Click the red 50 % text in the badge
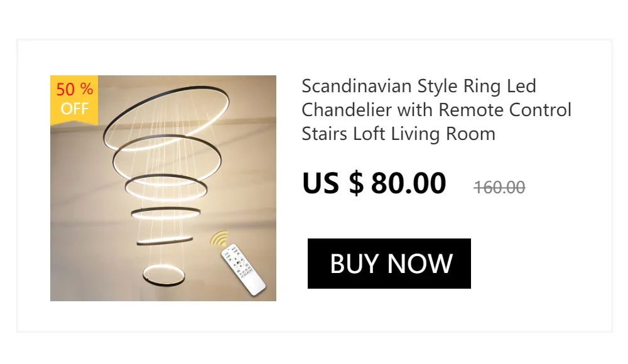Image resolution: width=628 pixels, height=364 pixels. pyautogui.click(x=75, y=89)
